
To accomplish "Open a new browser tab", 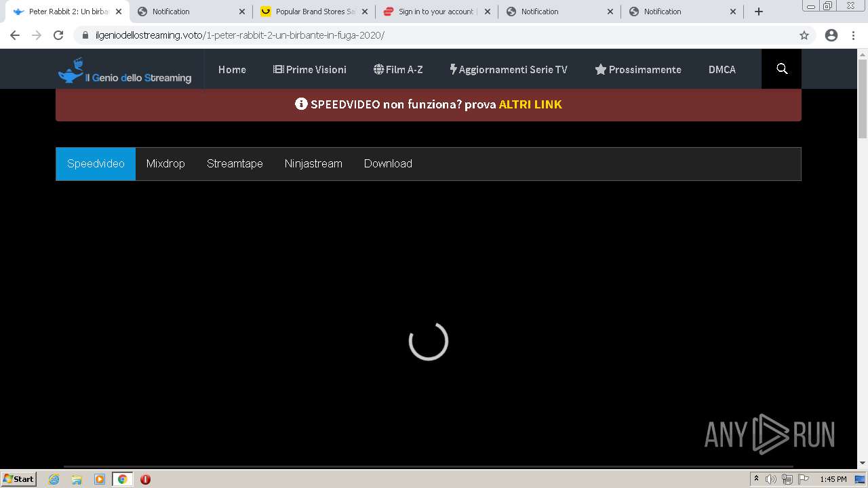I will coord(759,12).
